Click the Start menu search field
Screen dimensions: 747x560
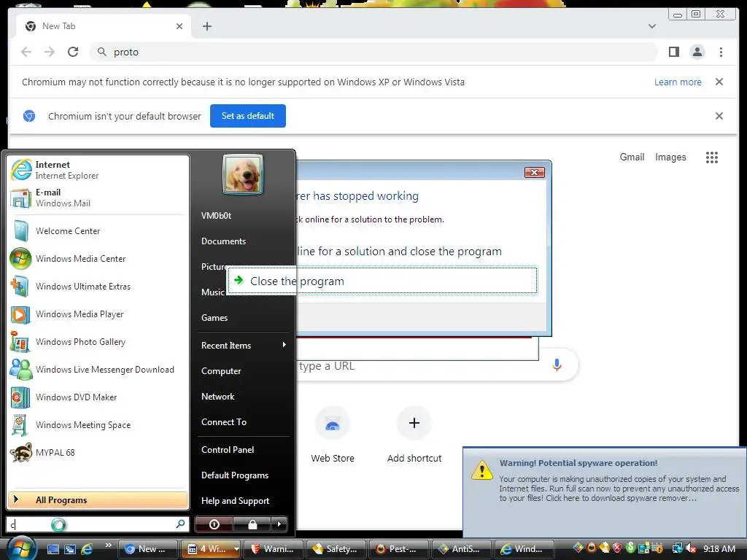click(x=90, y=524)
